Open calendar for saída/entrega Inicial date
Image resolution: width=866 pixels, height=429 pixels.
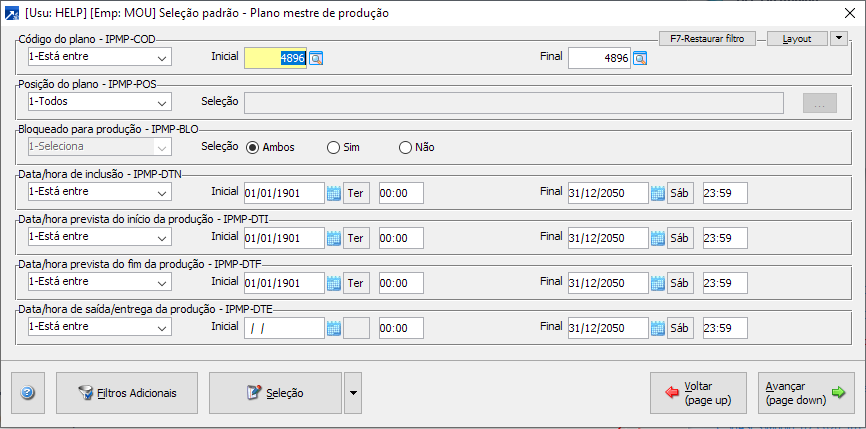click(x=334, y=328)
